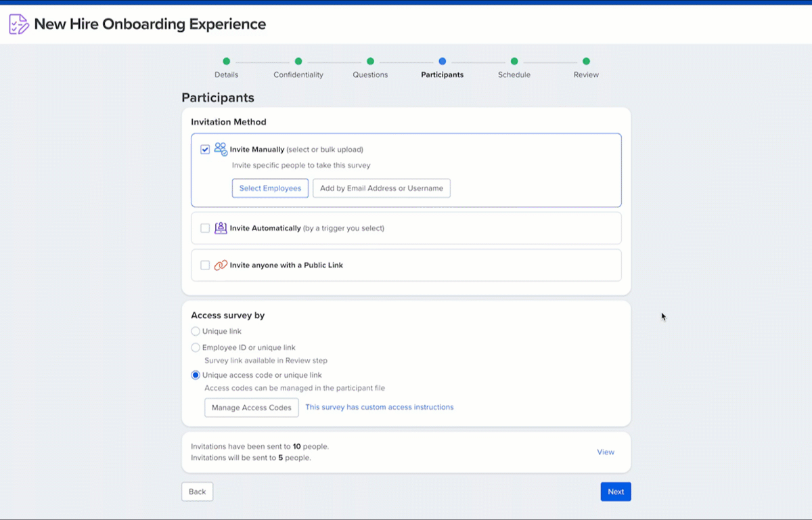
Task: Select Unique access code or unique link
Action: point(196,375)
